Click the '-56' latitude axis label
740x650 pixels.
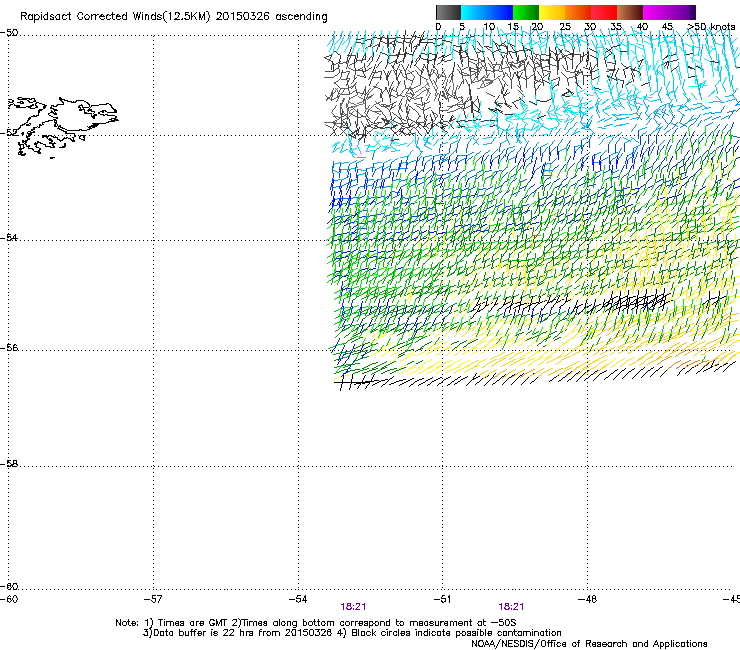(9, 348)
